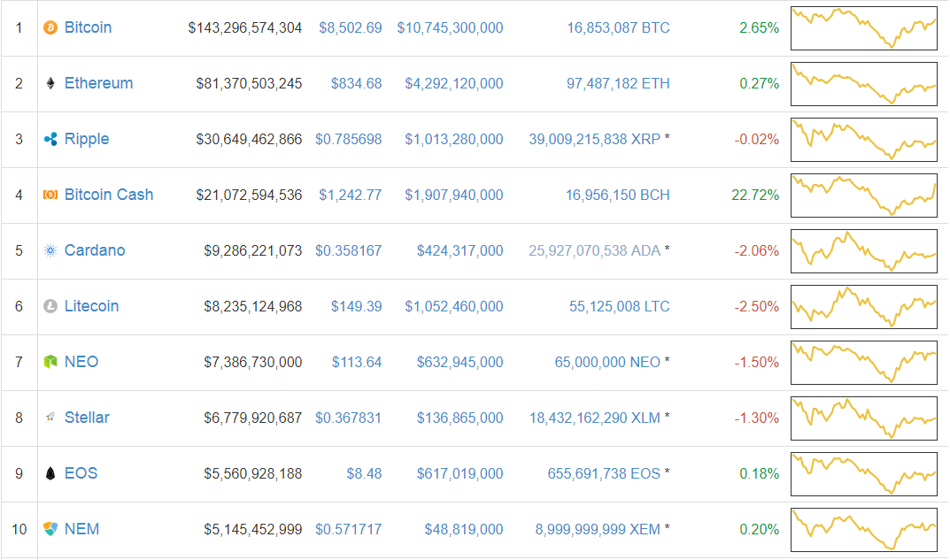Viewport: 950px width, 560px height.
Task: Click the Stellar rocket icon
Action: click(x=50, y=417)
